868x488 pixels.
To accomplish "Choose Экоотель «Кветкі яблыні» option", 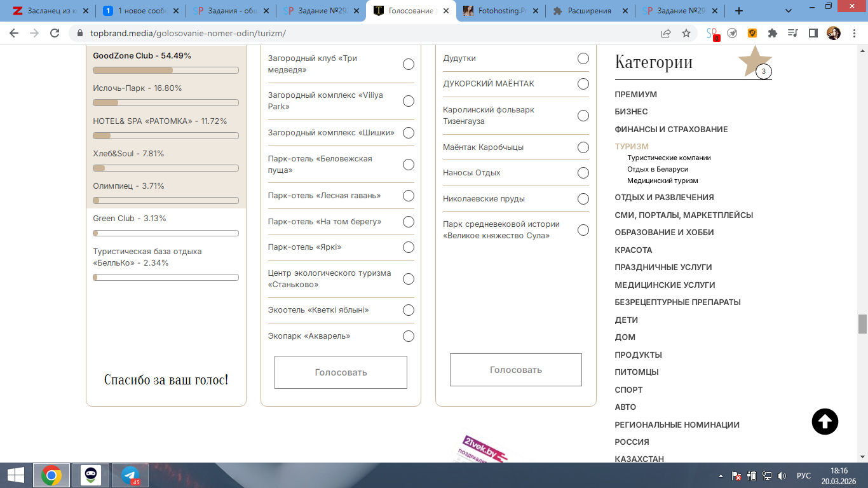I will [x=409, y=310].
